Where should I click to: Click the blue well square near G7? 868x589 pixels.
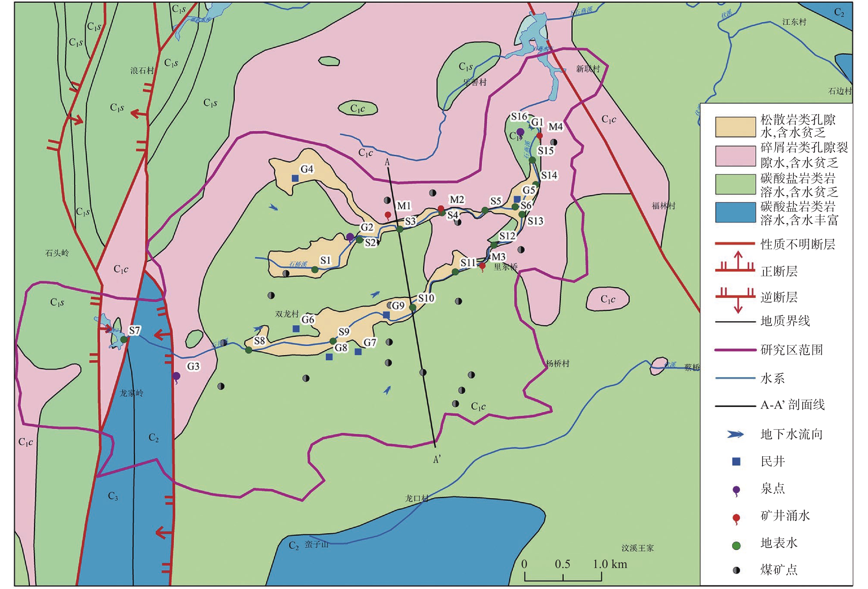(x=358, y=352)
